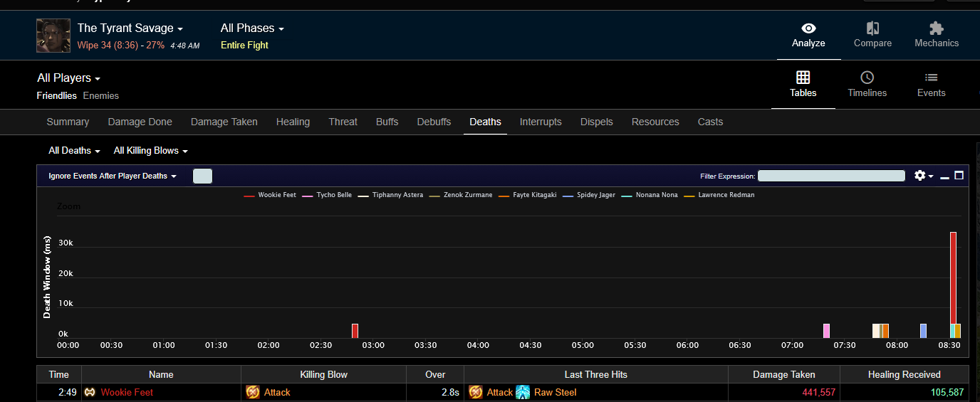Open the All Deaths filter dropdown
Image resolution: width=980 pixels, height=402 pixels.
[75, 151]
